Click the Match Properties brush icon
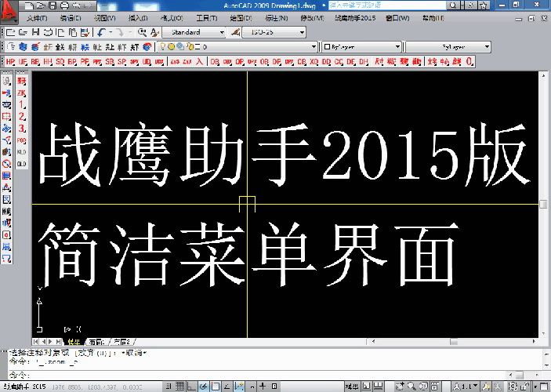551x392 pixels. 85,32
